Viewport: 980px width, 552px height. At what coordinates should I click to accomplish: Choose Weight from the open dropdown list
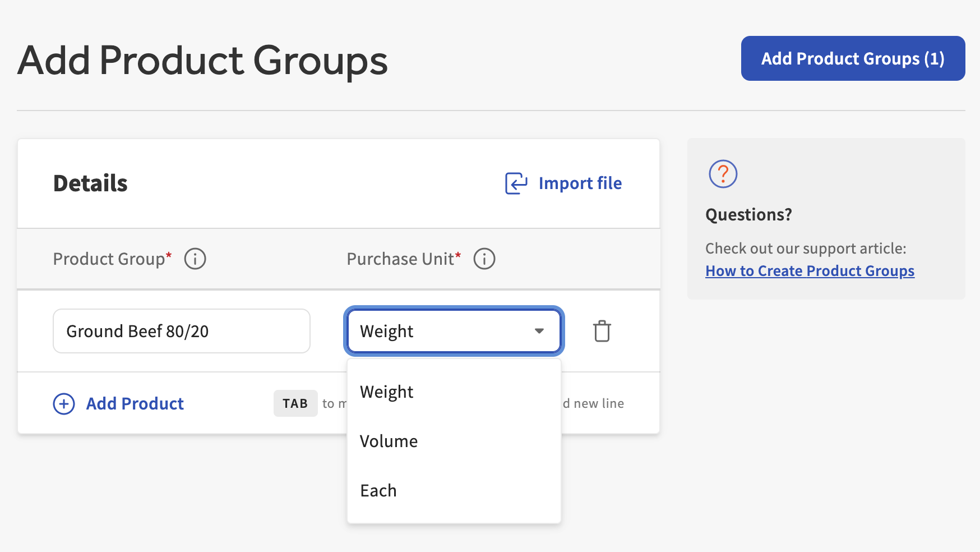click(386, 392)
